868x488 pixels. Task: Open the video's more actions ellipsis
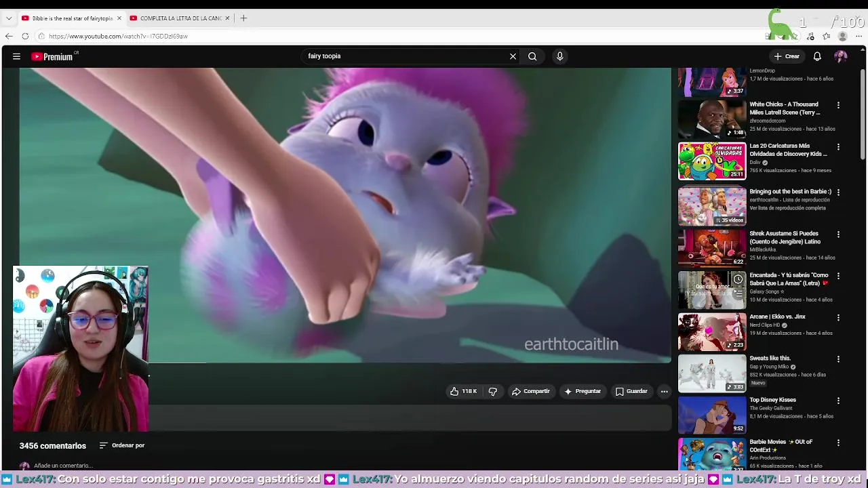pyautogui.click(x=664, y=391)
